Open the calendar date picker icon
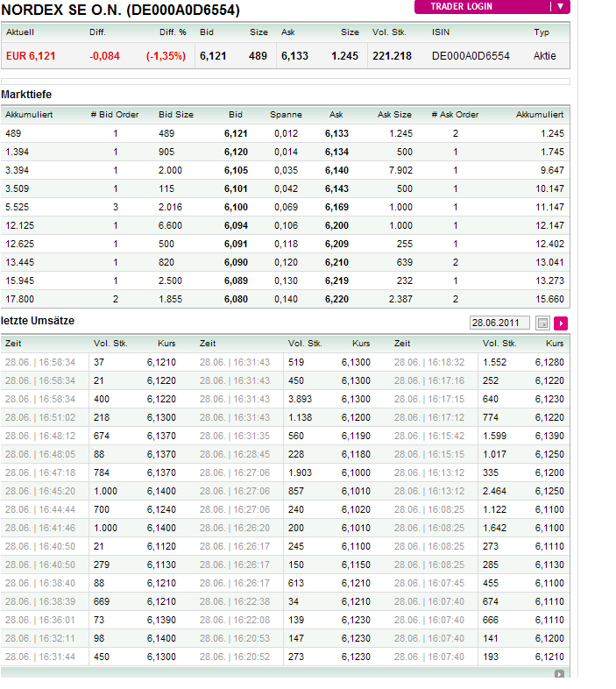This screenshot has width=616, height=689. coord(542,323)
